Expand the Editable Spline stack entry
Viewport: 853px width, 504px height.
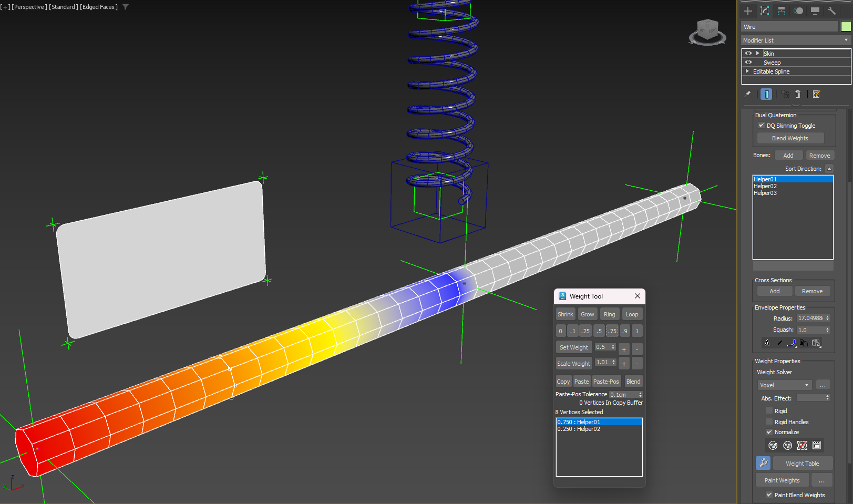click(747, 71)
